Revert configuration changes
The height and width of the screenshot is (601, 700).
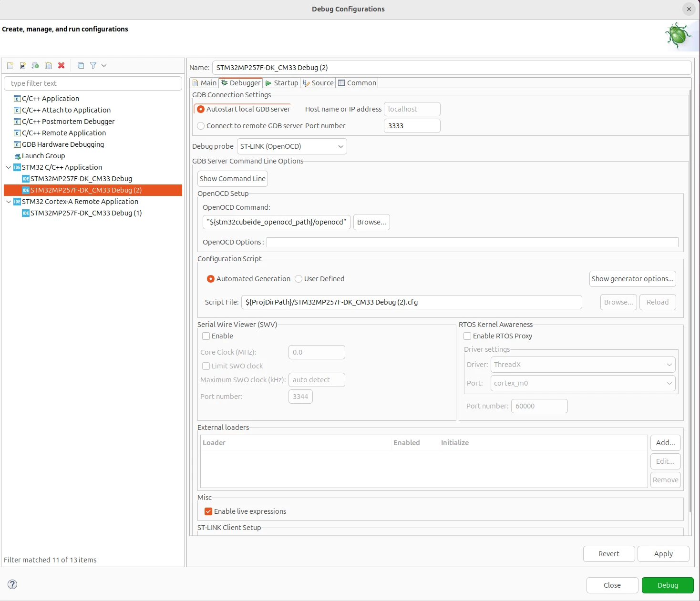pyautogui.click(x=609, y=554)
